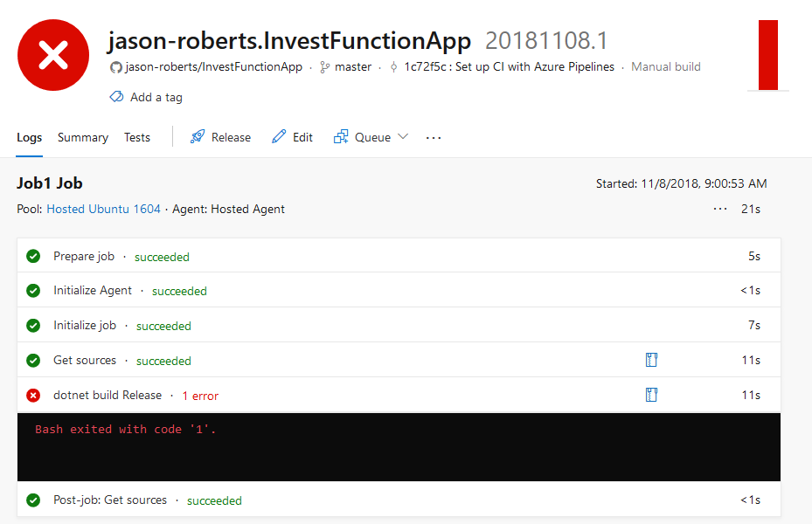Image resolution: width=812 pixels, height=524 pixels.
Task: Expand the Queue dropdown arrow
Action: click(401, 136)
